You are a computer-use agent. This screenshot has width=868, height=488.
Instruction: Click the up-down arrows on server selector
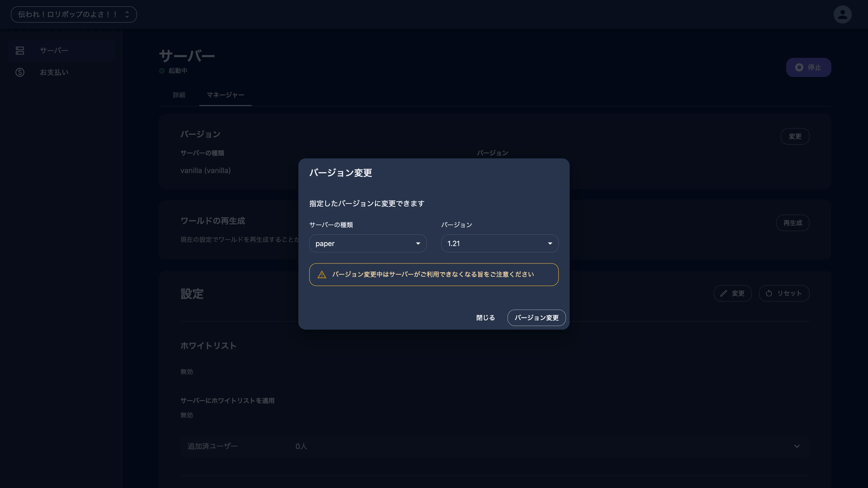click(127, 14)
